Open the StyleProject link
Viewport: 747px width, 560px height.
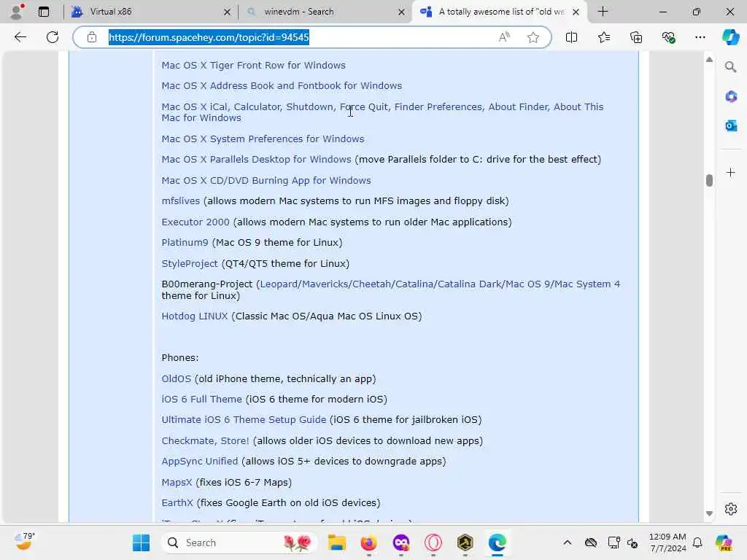pos(190,263)
